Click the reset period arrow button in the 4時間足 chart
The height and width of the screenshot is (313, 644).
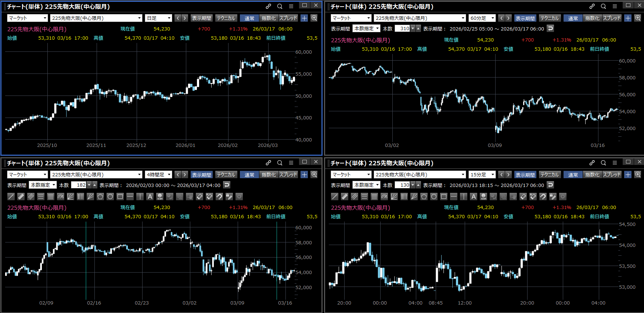227,185
